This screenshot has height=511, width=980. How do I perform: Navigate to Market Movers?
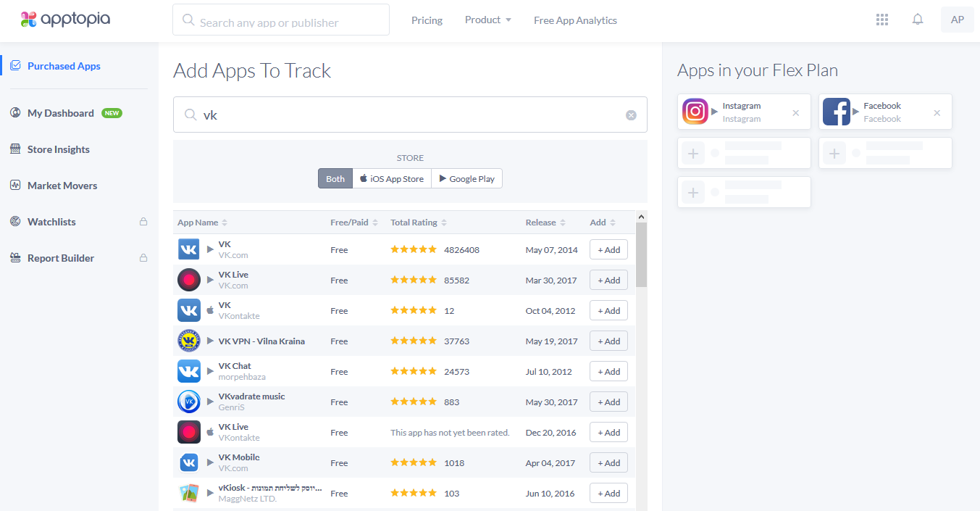[x=62, y=186]
